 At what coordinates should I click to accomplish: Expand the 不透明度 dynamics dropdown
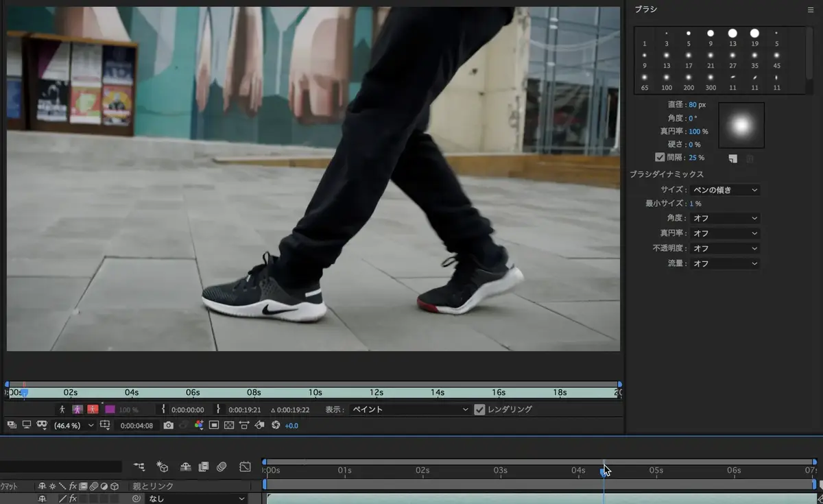point(725,248)
